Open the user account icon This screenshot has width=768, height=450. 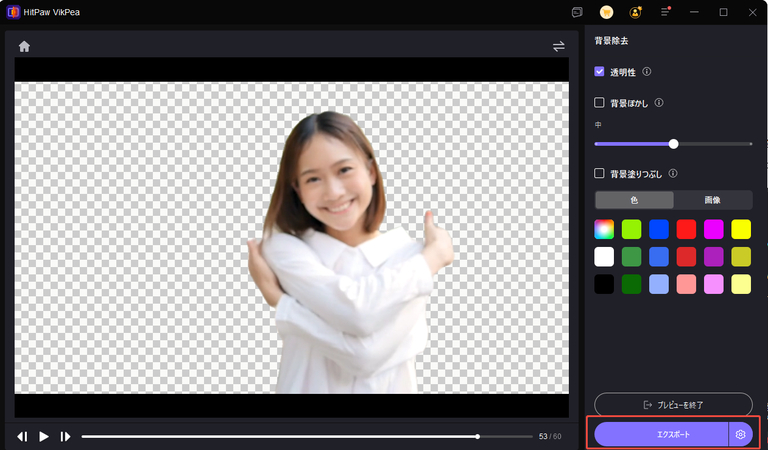(x=635, y=13)
